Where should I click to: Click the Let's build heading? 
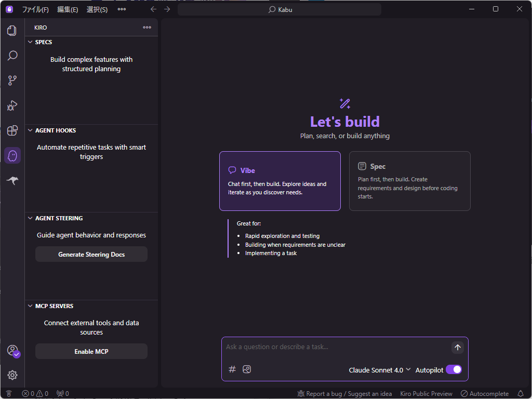coord(345,122)
